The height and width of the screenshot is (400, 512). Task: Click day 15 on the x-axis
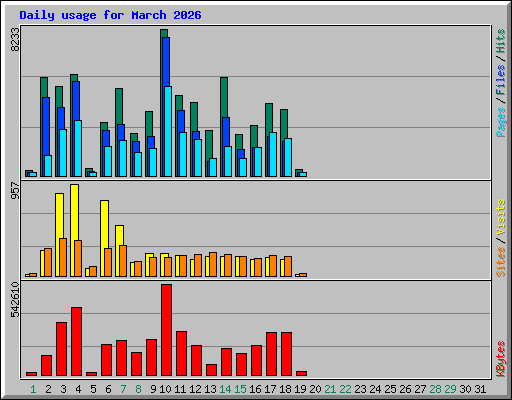pyautogui.click(x=240, y=389)
